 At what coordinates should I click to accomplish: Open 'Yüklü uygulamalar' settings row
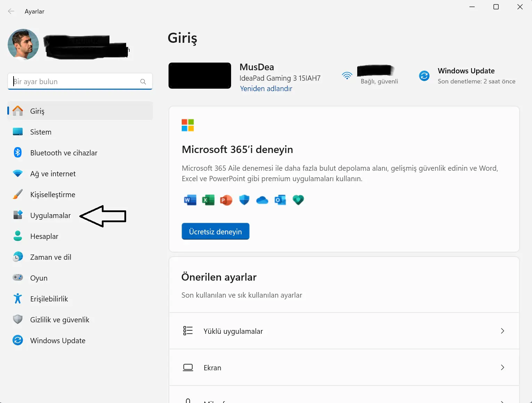pyautogui.click(x=344, y=331)
